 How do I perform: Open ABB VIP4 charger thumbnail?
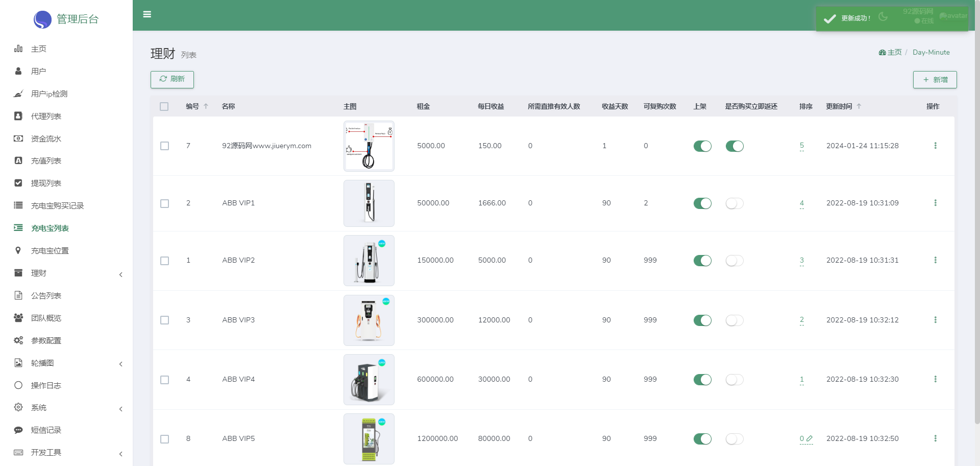pyautogui.click(x=369, y=380)
